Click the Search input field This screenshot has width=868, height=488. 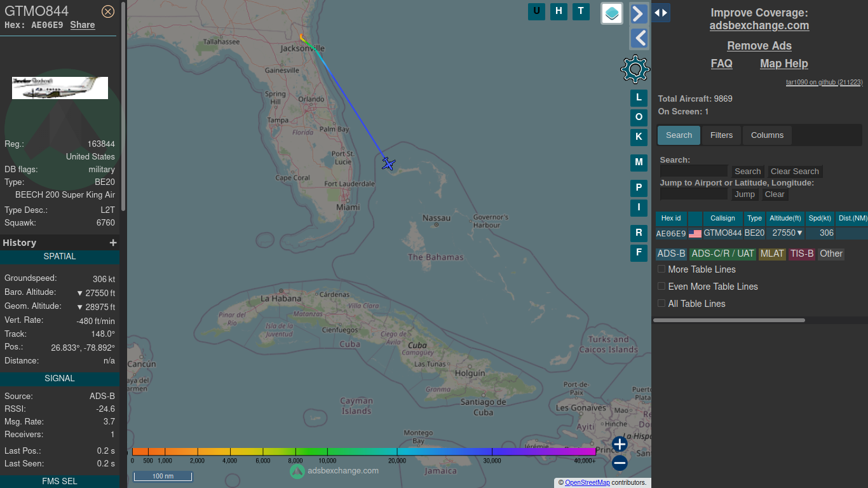[694, 172]
